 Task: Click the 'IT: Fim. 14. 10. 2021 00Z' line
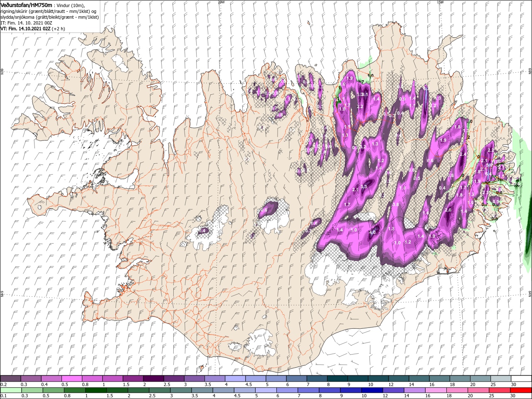click(x=25, y=23)
